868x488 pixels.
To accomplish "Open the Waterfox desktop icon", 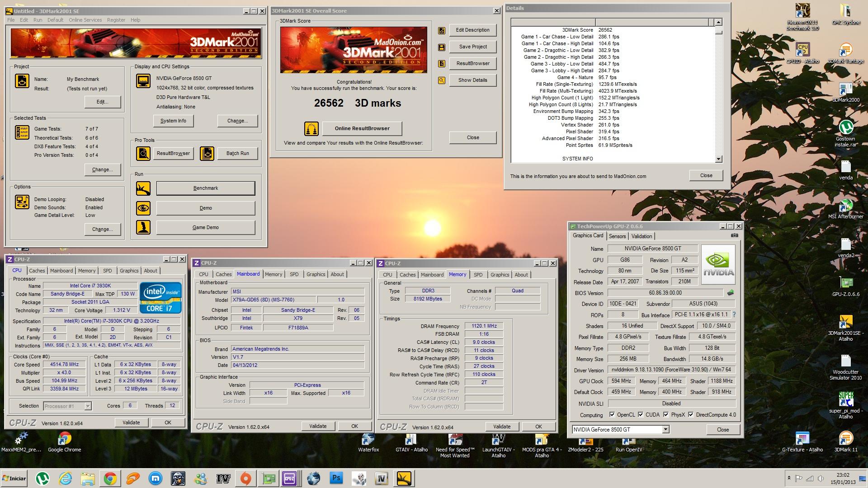I will click(x=368, y=442).
